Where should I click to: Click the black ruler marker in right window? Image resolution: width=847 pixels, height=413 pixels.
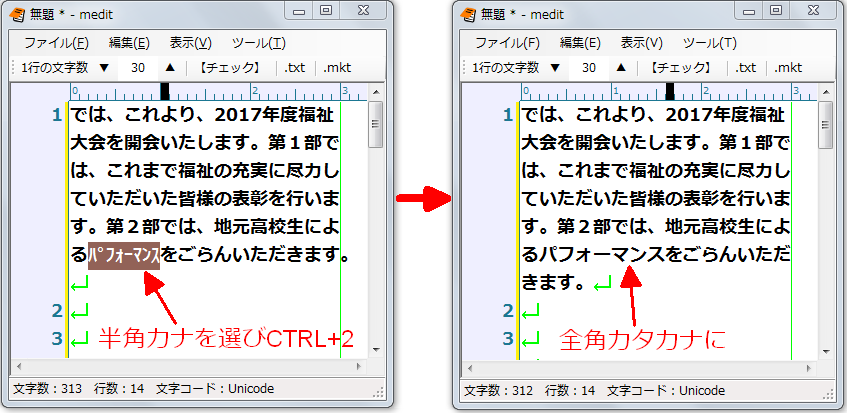tap(670, 91)
